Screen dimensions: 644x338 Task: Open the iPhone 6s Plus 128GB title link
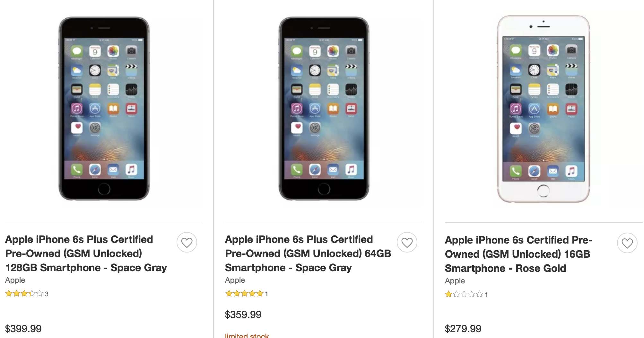pos(86,254)
